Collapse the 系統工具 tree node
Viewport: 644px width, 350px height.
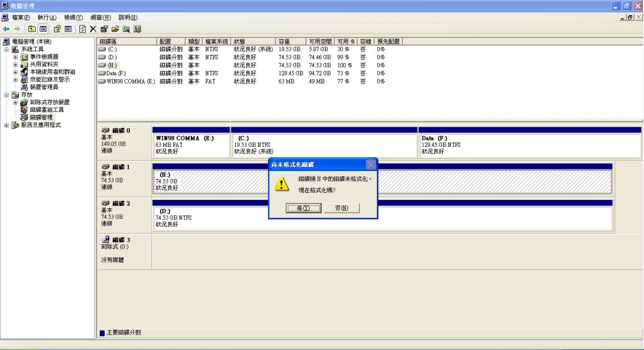click(x=6, y=50)
